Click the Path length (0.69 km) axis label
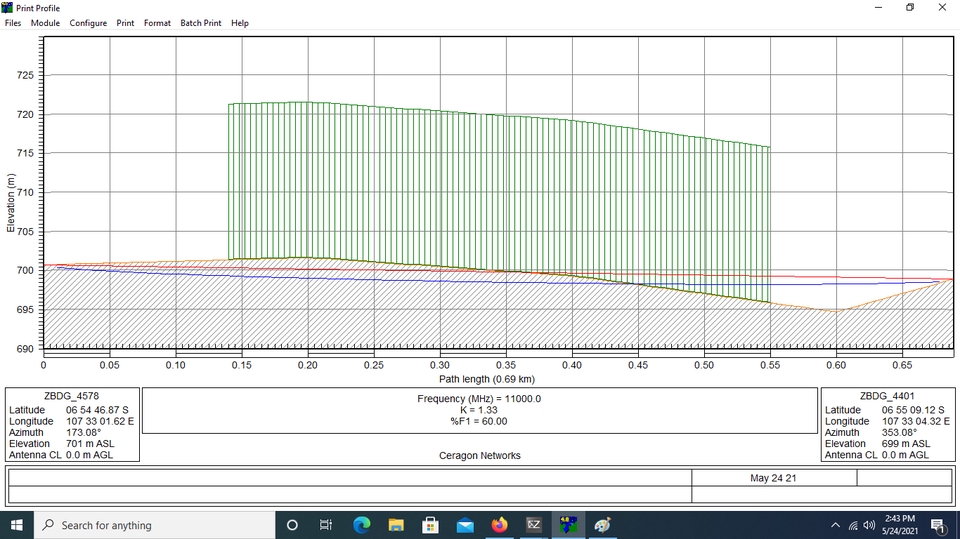 tap(487, 379)
